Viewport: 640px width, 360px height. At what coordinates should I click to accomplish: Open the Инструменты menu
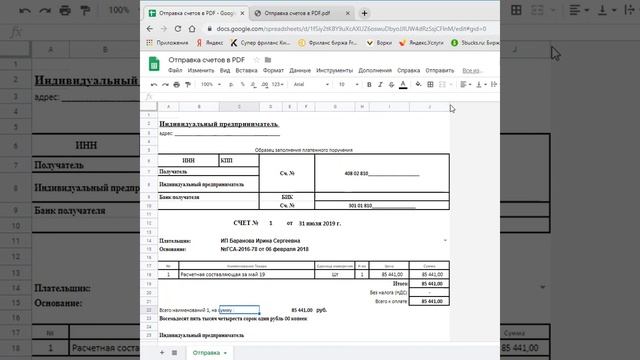click(x=334, y=70)
